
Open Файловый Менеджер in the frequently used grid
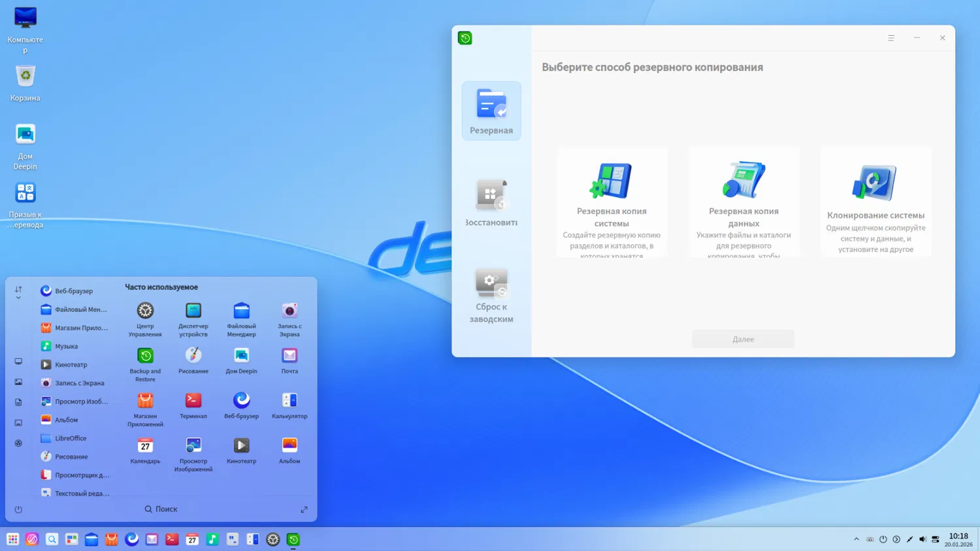tap(242, 319)
